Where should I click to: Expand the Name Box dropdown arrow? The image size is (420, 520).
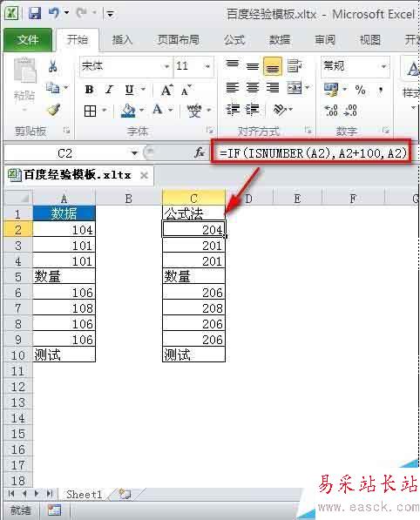pos(134,153)
